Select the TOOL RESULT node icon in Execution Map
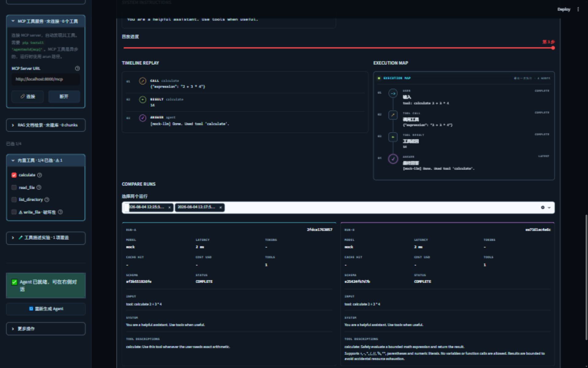 point(393,137)
